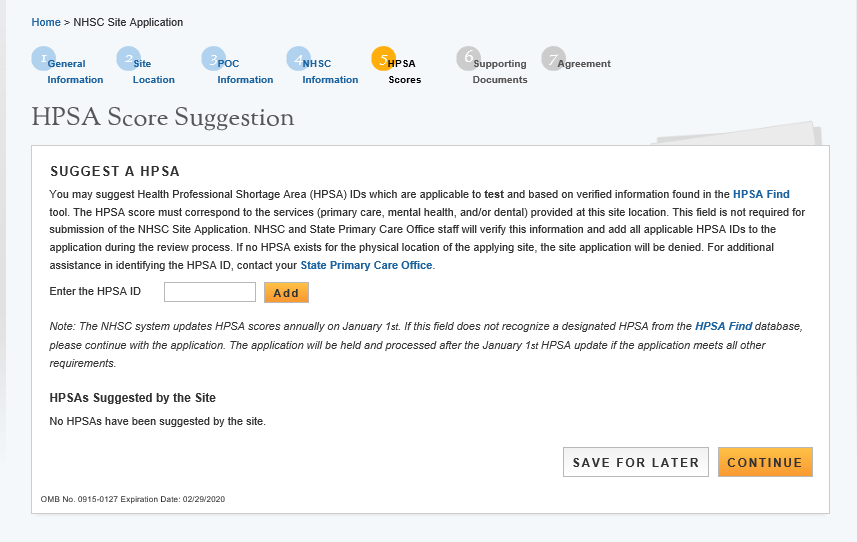Go to the Site Location step
Image resolution: width=857 pixels, height=542 pixels.
[153, 72]
